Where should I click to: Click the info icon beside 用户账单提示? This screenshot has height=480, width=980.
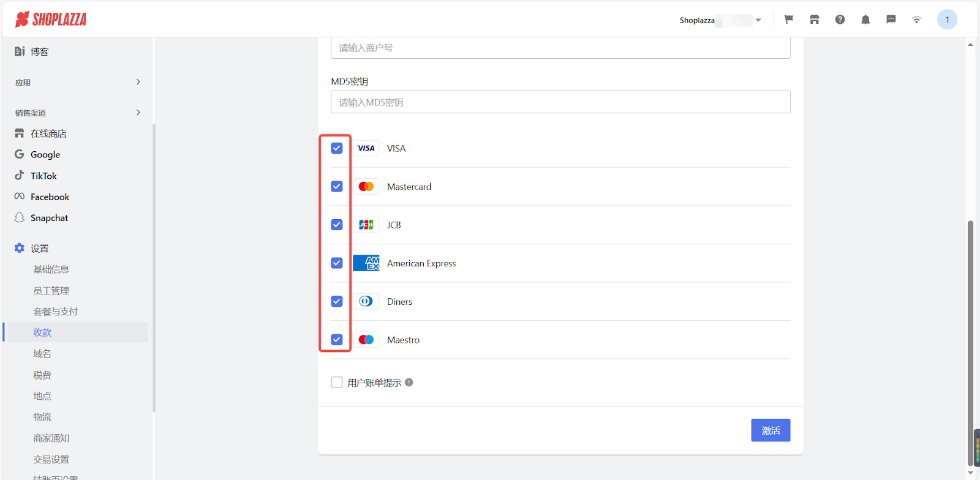[x=409, y=382]
